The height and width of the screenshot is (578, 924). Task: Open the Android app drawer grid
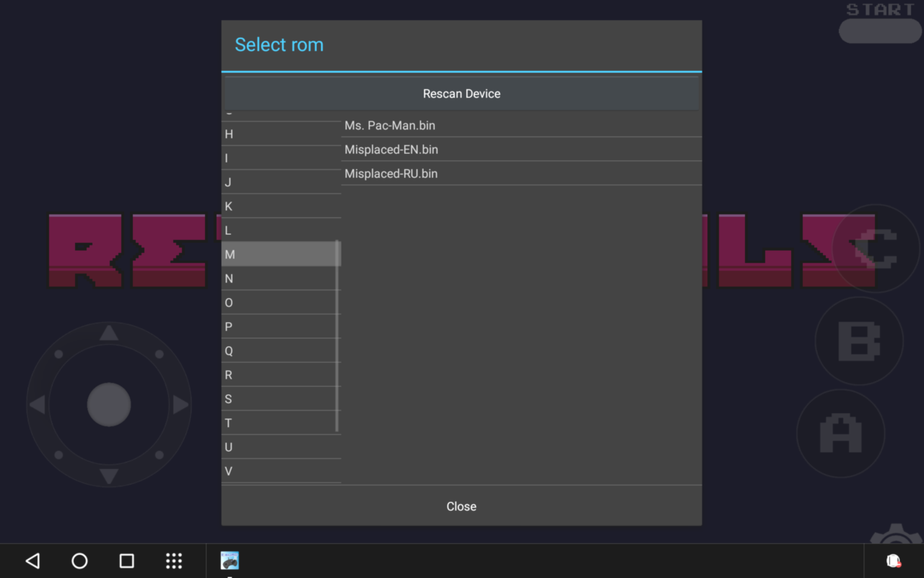click(x=174, y=561)
